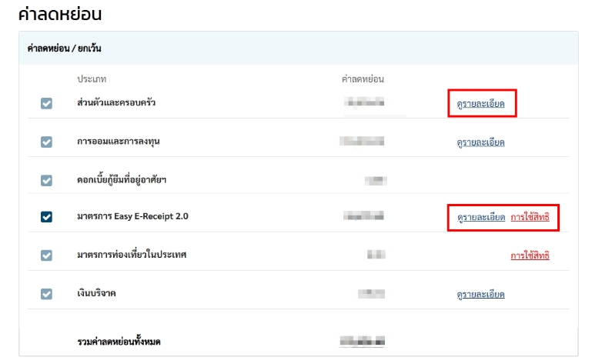Select the ส่วนตัวและครอบครัว row label

[116, 102]
